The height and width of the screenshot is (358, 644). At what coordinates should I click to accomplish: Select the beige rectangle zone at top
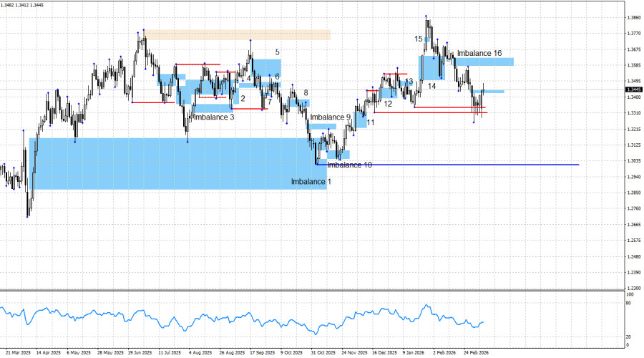[x=238, y=34]
